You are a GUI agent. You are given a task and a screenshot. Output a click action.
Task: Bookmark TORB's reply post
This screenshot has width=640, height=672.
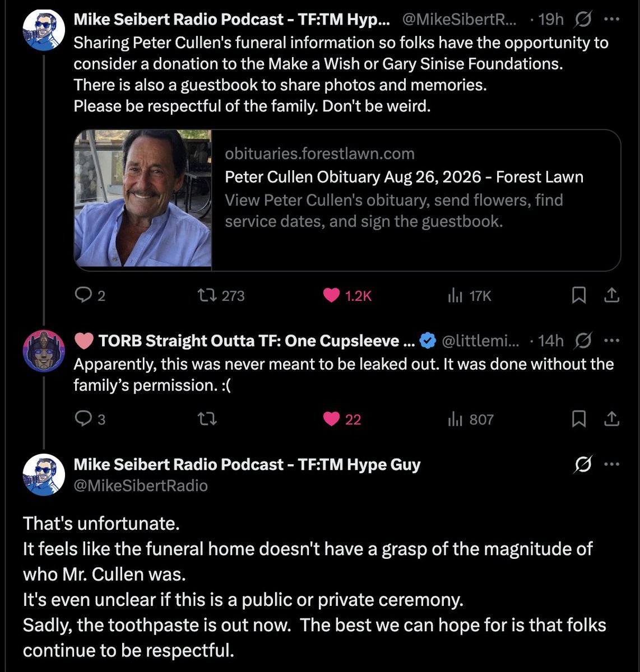[x=579, y=419]
